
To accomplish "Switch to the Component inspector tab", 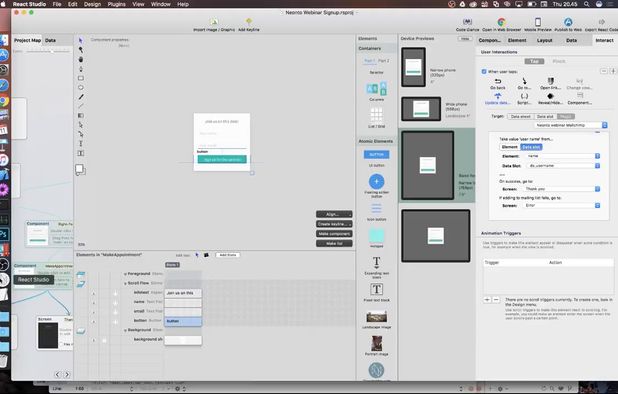I will [x=490, y=40].
